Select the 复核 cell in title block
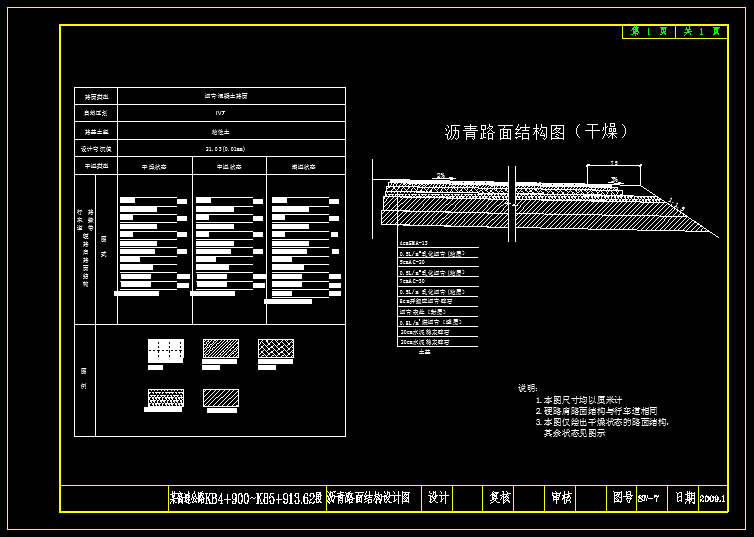The image size is (754, 537). pos(499,497)
